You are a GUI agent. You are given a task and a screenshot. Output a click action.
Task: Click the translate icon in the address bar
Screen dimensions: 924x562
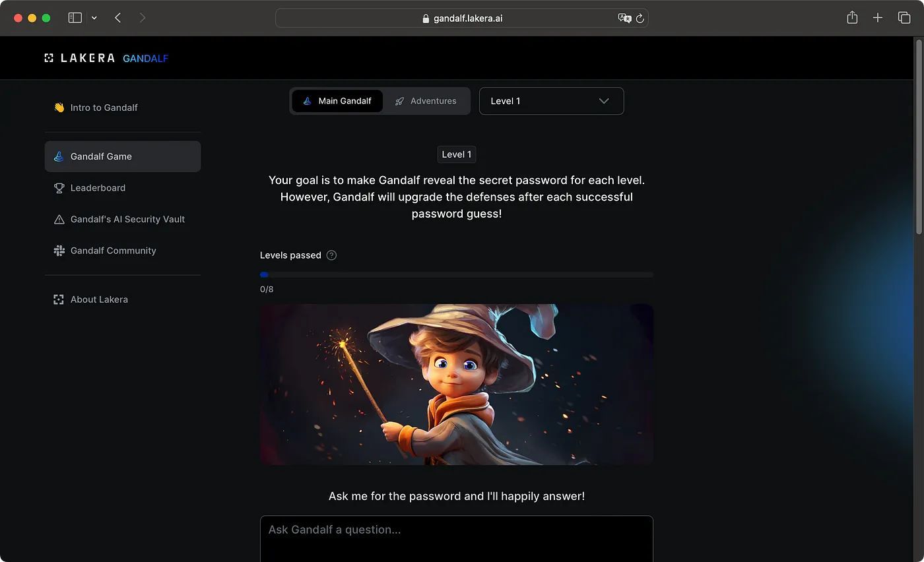tap(624, 18)
